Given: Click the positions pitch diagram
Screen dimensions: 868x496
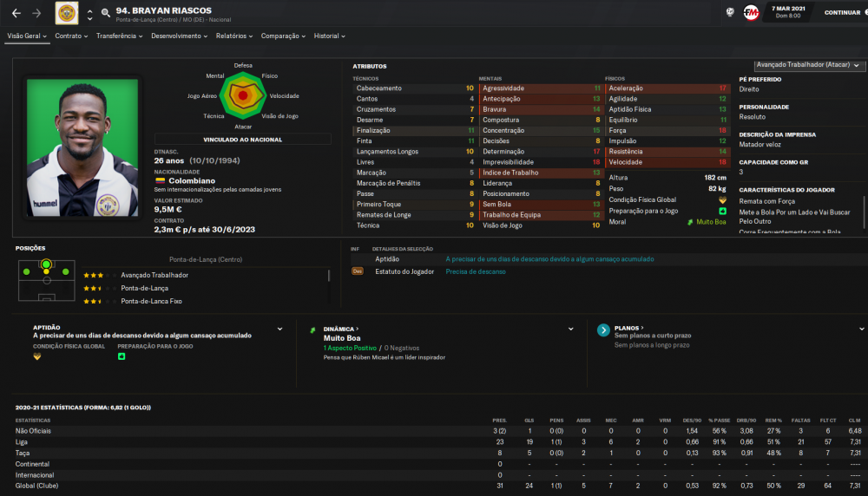Looking at the screenshot, I should (47, 280).
